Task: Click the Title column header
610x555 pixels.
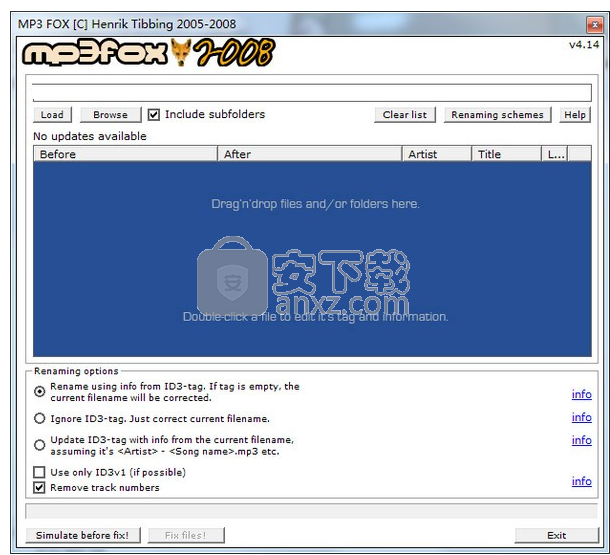Action: tap(506, 154)
